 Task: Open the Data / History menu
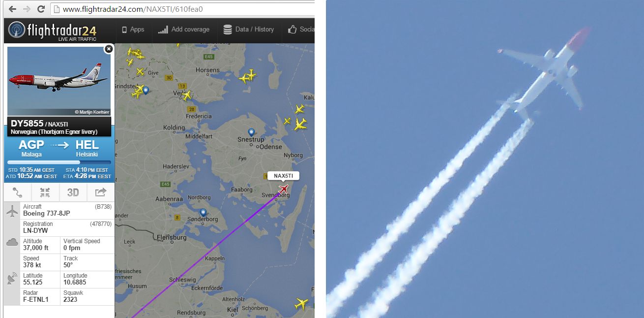(249, 30)
